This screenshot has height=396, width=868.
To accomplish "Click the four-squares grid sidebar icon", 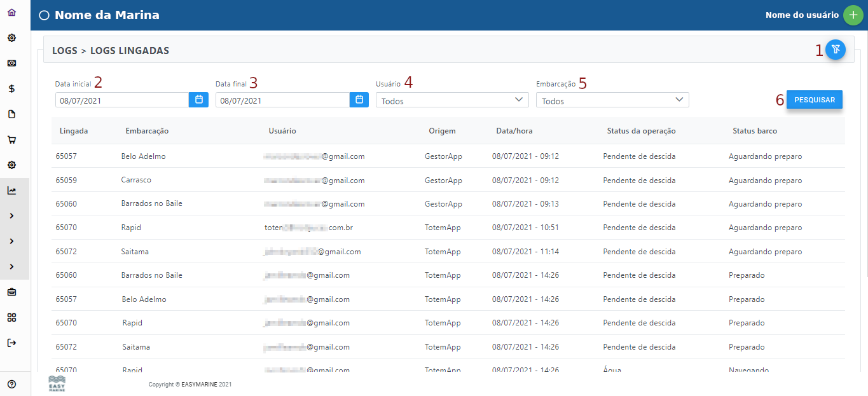I will coord(11,318).
